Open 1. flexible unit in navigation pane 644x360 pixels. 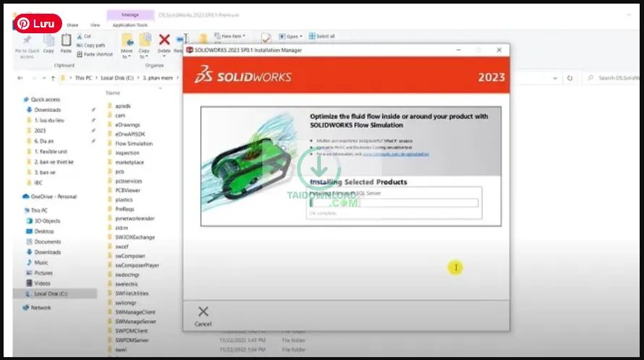[51, 152]
